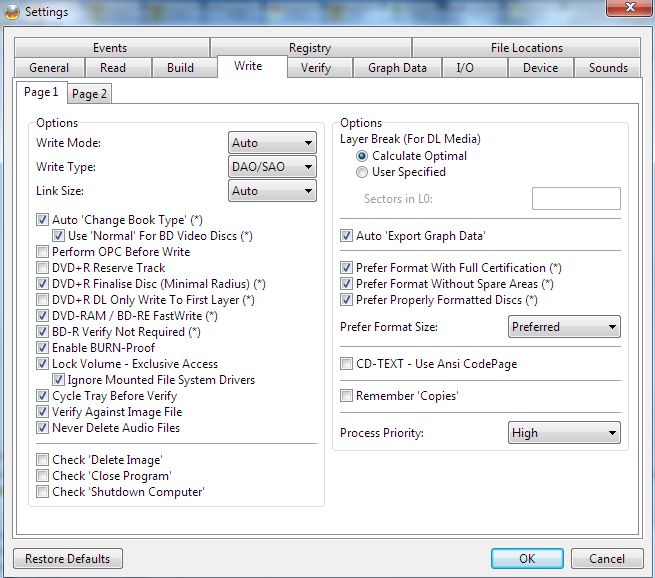Close the Settings window
Screen dimensions: 655x578
[630, 8]
